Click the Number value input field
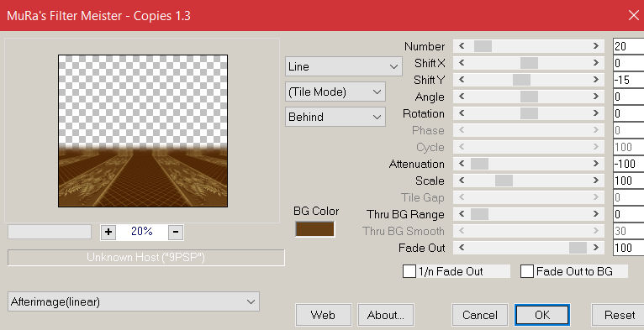 pyautogui.click(x=628, y=46)
